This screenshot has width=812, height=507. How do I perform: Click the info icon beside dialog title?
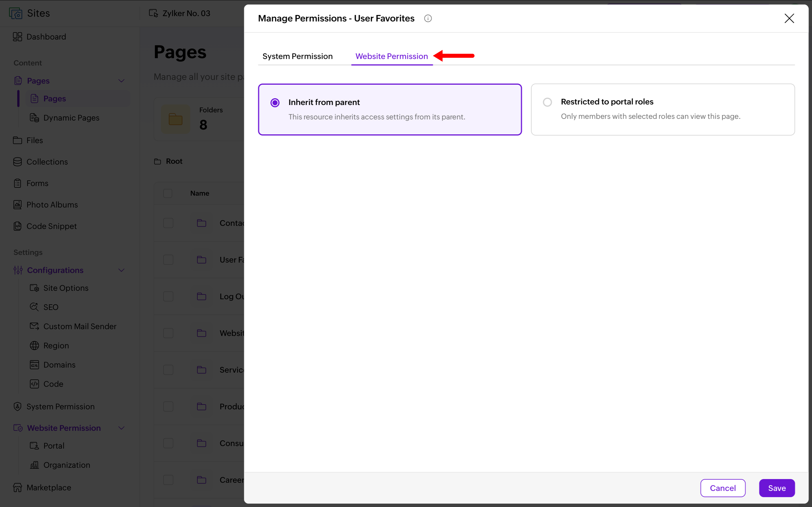point(428,18)
